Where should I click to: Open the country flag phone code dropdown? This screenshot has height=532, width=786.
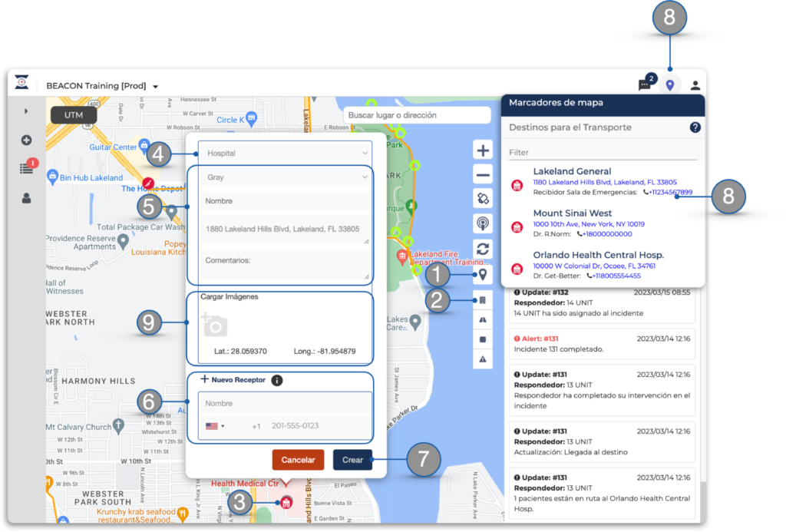[215, 426]
